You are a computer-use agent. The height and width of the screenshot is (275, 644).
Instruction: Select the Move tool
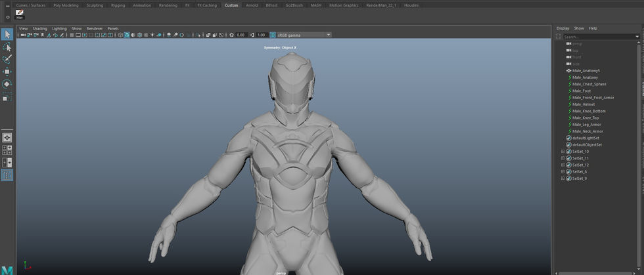tap(7, 72)
